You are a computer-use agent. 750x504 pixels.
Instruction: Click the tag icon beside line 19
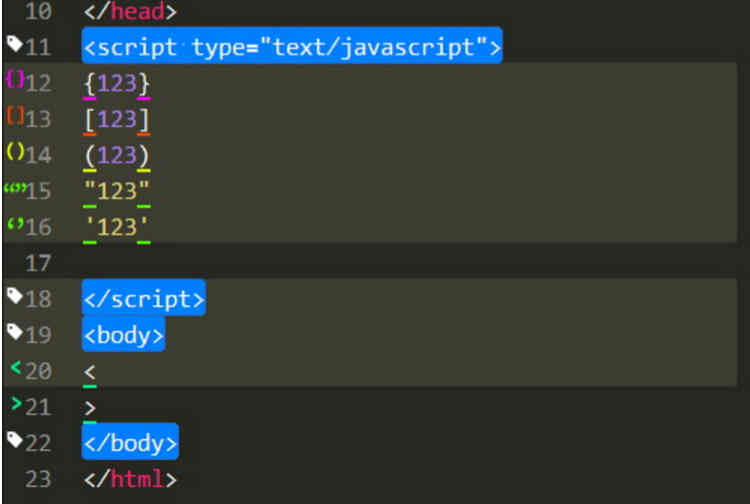[15, 331]
